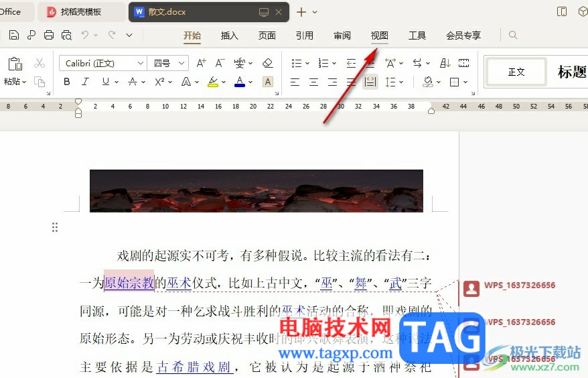Apply the 标题 heading style
The image size is (588, 378).
pyautogui.click(x=571, y=72)
